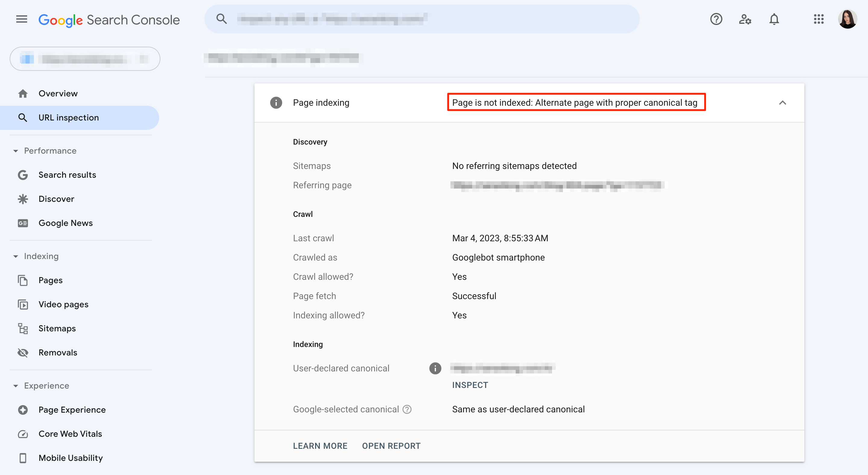Viewport: 868px width, 475px height.
Task: Open the property selector dropdown
Action: pyautogui.click(x=85, y=59)
